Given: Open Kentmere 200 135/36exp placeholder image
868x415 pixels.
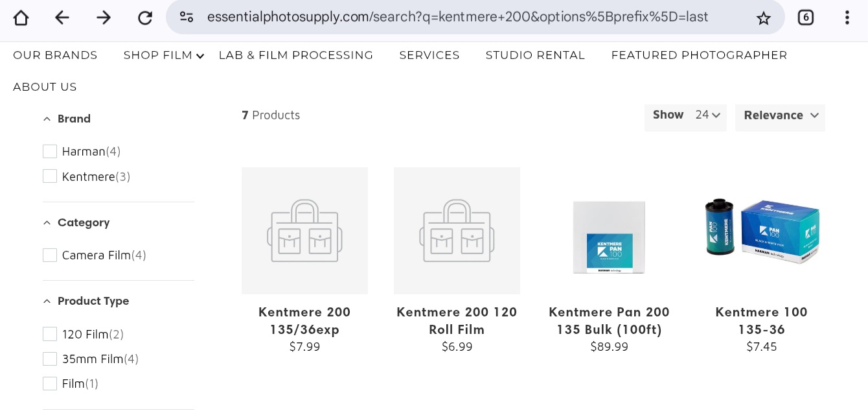Looking at the screenshot, I should [304, 231].
